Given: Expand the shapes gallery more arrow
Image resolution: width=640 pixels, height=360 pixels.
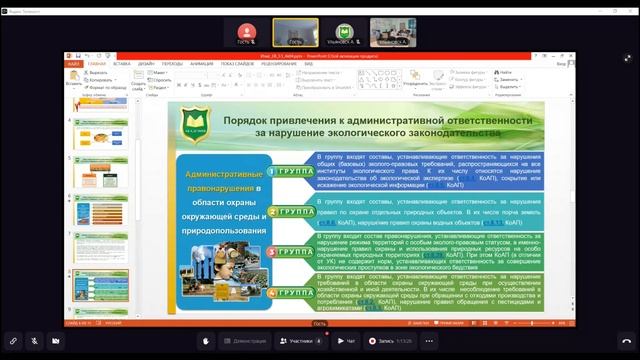Looking at the screenshot, I should coord(399,86).
